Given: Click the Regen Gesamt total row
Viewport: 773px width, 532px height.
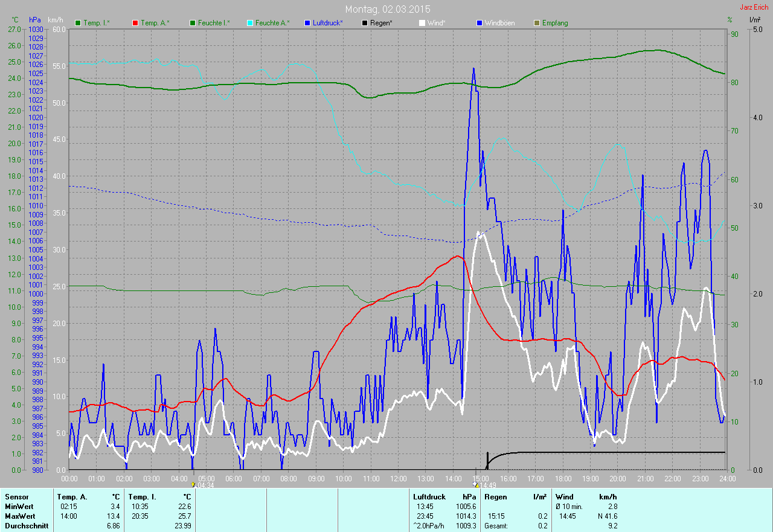Looking at the screenshot, I should coord(516,526).
